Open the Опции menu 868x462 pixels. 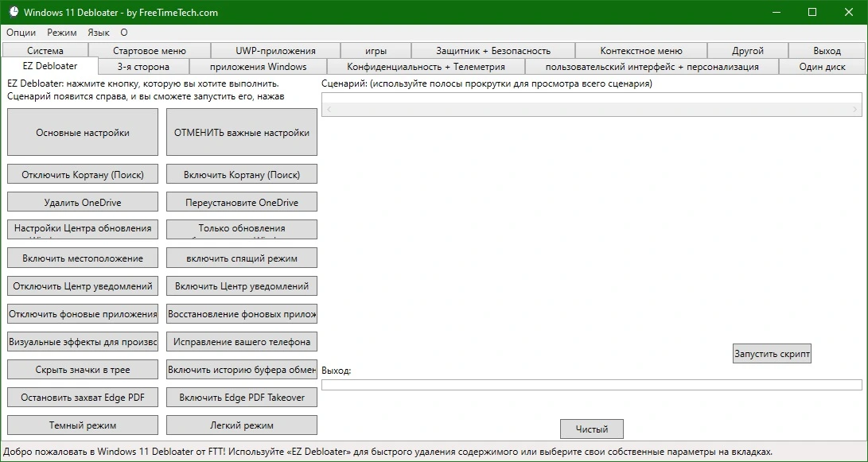click(21, 33)
